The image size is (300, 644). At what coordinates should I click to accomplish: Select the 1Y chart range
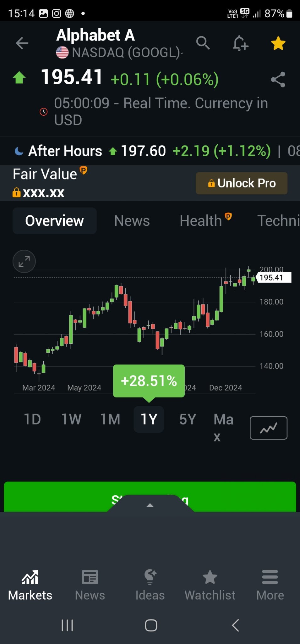click(x=149, y=419)
